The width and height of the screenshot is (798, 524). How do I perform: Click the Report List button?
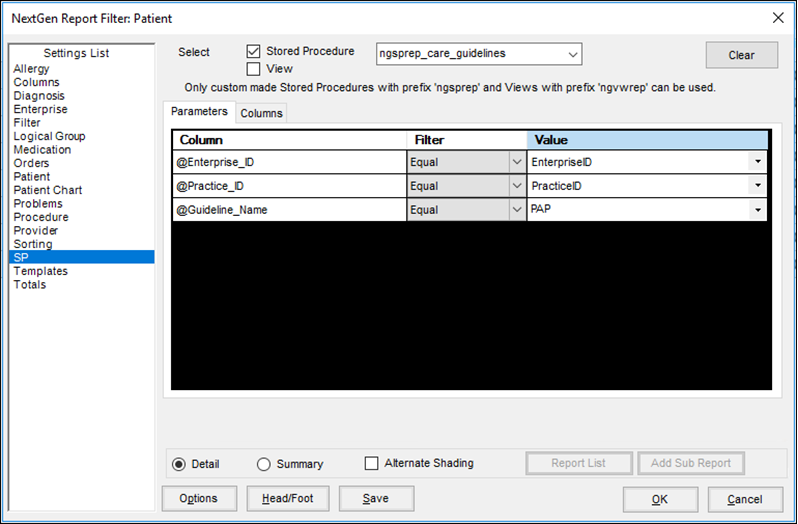[x=579, y=463]
